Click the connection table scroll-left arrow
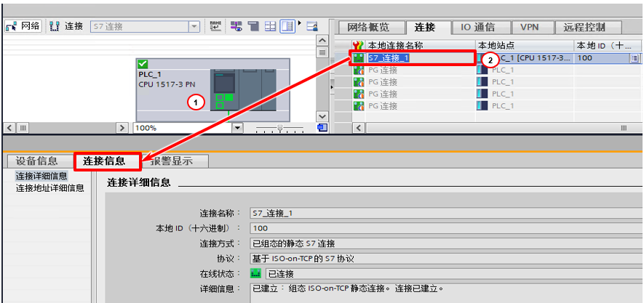 coord(359,127)
